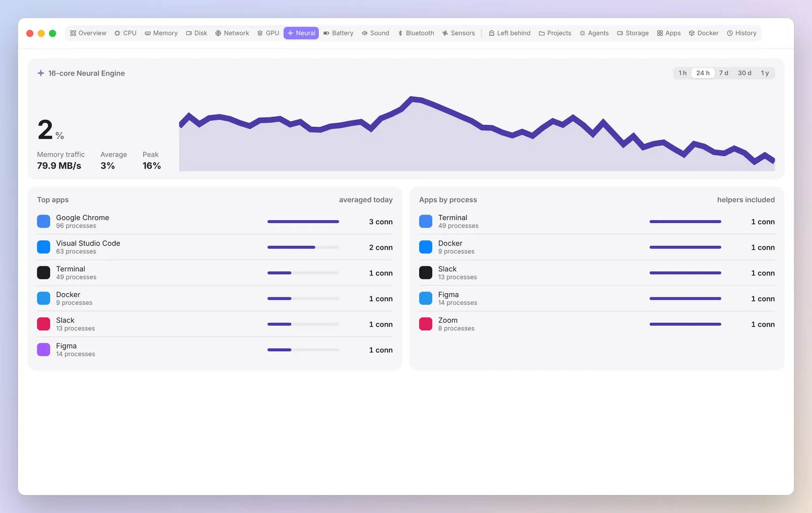
Task: Click Slack icon in Apps by process
Action: click(426, 272)
